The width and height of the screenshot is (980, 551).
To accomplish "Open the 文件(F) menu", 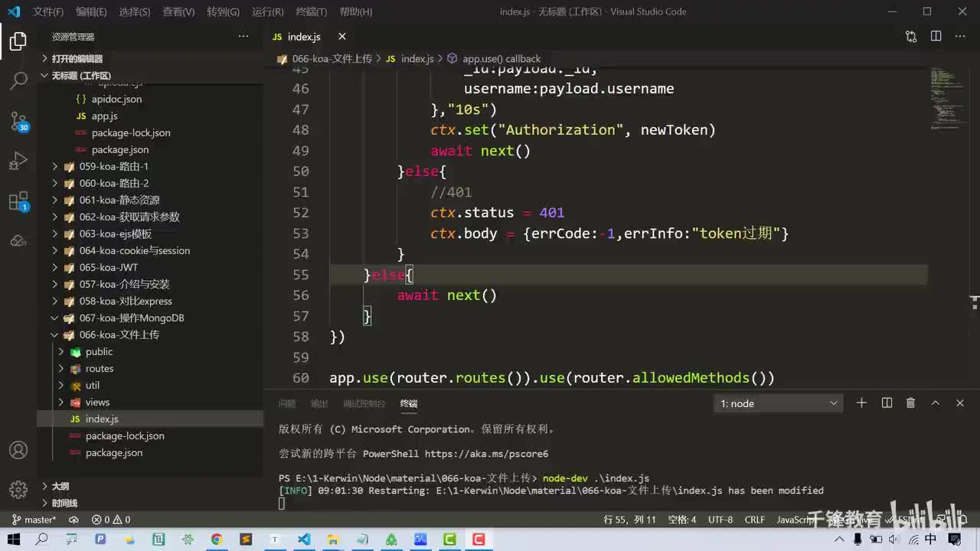I will coord(48,11).
